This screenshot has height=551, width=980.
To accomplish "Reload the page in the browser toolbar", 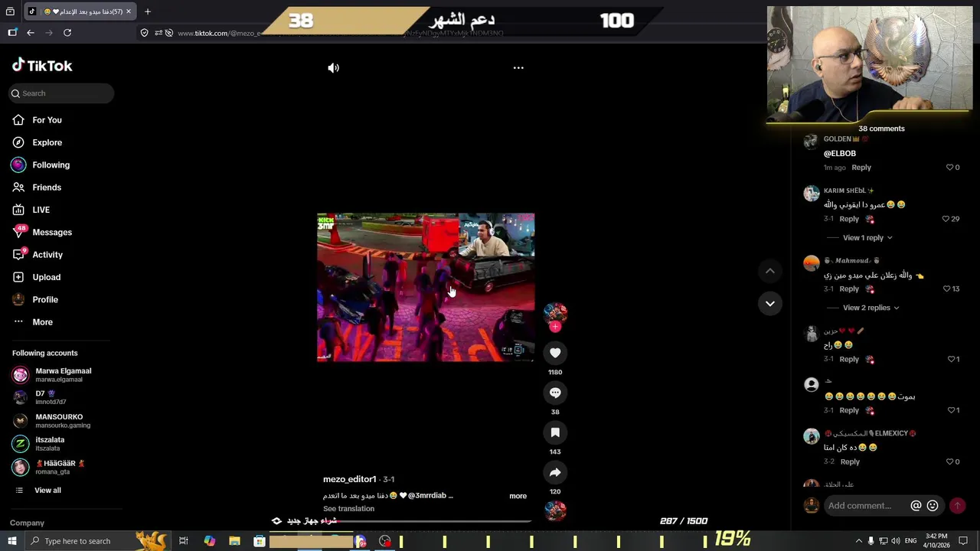I will tap(67, 33).
